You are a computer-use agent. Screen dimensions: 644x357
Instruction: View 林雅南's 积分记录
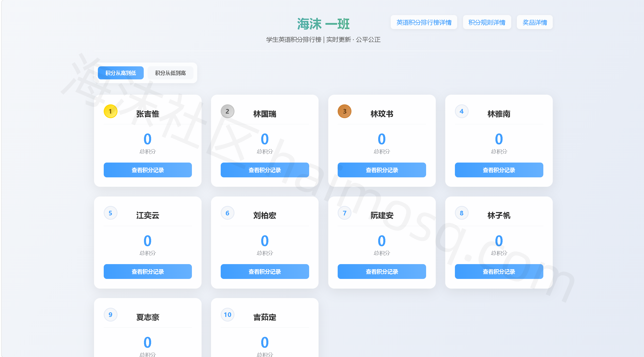[499, 170]
